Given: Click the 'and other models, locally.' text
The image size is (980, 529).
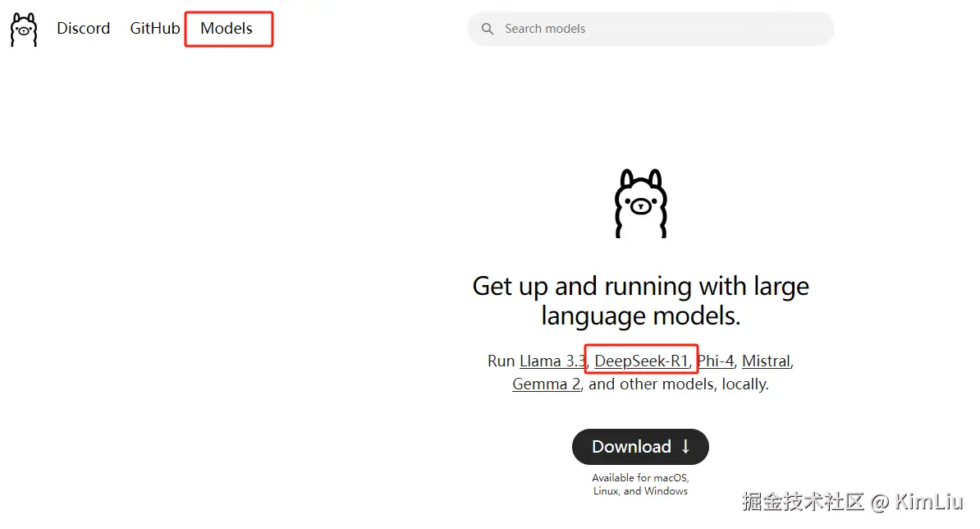Looking at the screenshot, I should (678, 384).
